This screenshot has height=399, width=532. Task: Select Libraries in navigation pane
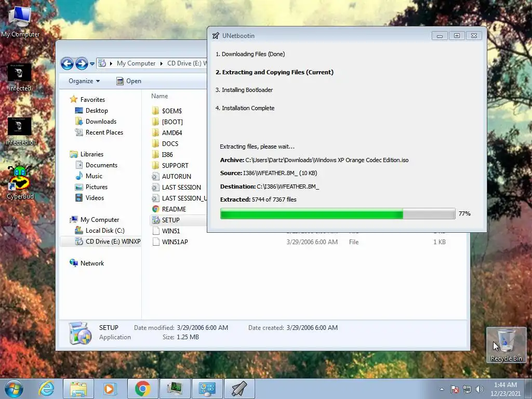coord(87,154)
